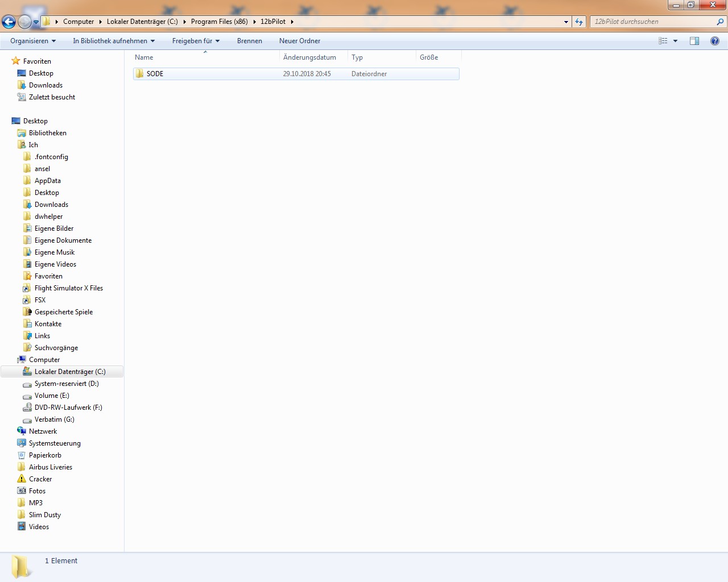This screenshot has height=582, width=728.
Task: Open the Freigeben für menu
Action: pos(196,41)
